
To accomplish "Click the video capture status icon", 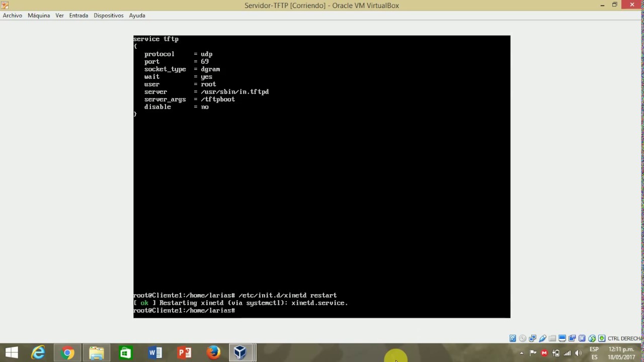I will pos(572,338).
